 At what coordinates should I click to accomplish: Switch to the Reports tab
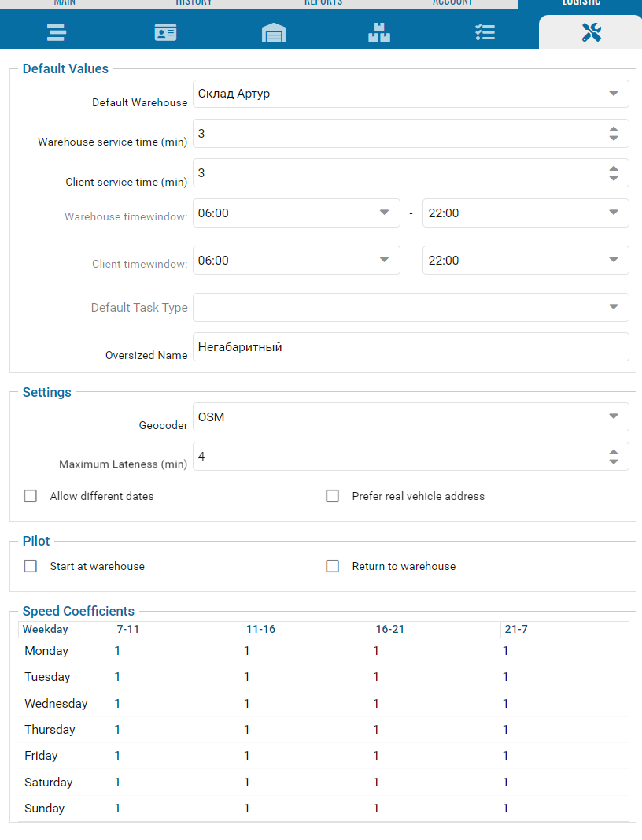[x=323, y=3]
